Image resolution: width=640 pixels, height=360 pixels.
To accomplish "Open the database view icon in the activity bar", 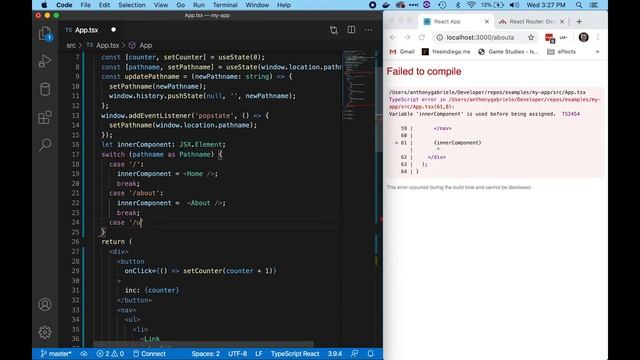I will tap(45, 89).
